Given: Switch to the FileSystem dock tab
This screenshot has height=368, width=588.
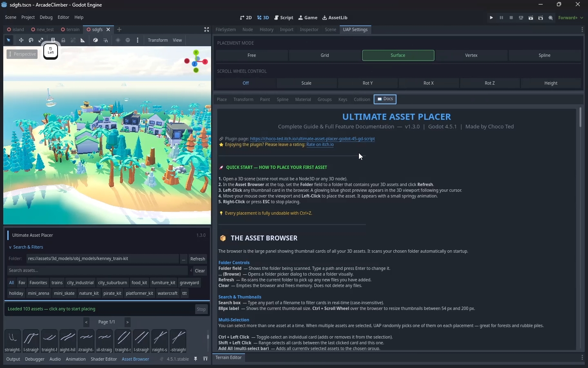Looking at the screenshot, I should pos(226,30).
